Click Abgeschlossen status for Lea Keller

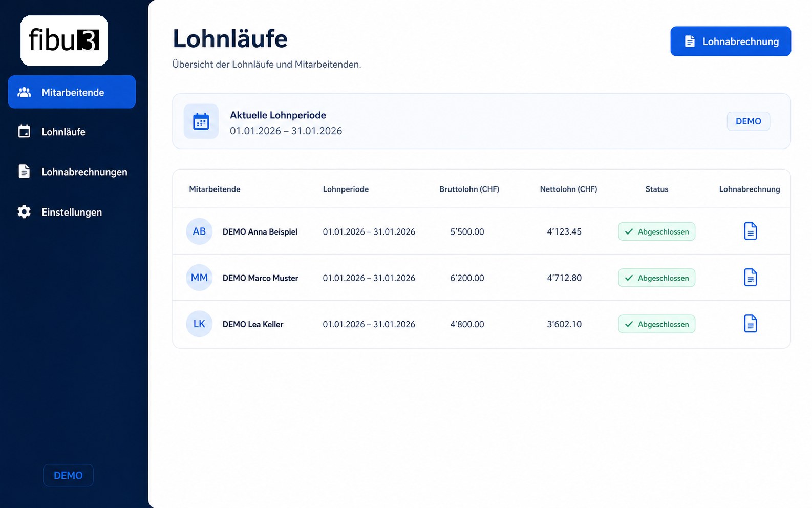[657, 324]
